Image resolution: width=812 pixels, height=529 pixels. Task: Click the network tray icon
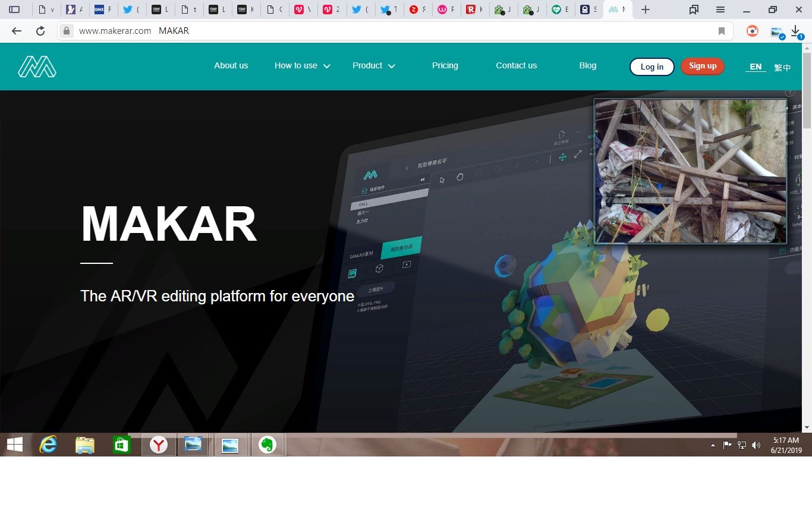pyautogui.click(x=741, y=445)
